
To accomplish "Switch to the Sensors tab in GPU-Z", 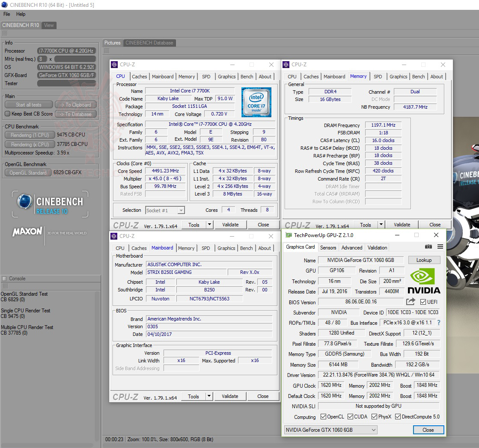I will tap(328, 247).
